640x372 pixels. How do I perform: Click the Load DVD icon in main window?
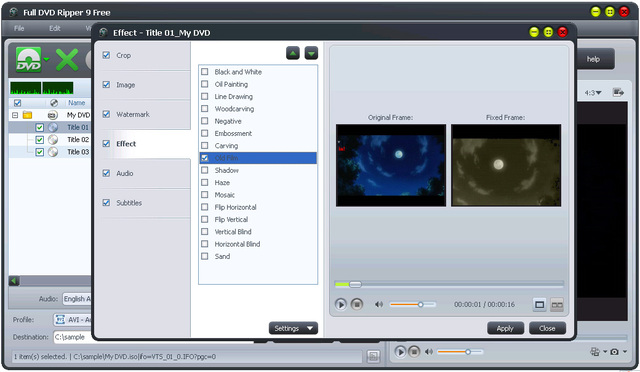(x=29, y=60)
